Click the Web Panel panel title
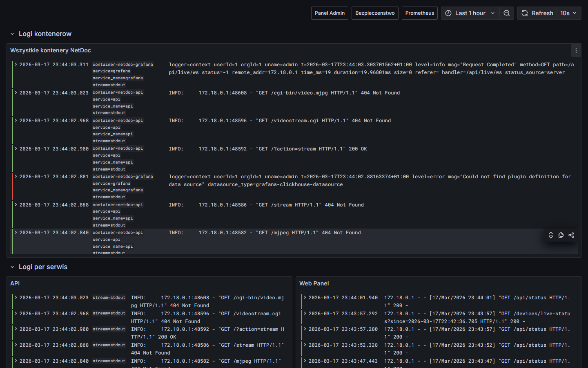This screenshot has height=368, width=588. [x=314, y=283]
